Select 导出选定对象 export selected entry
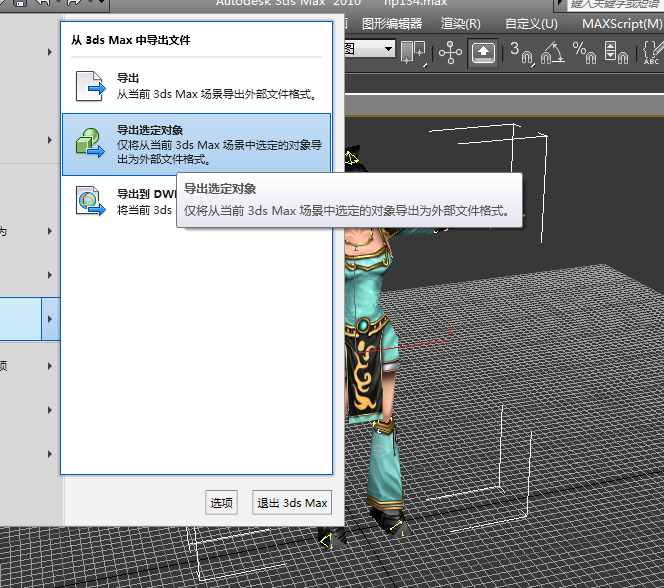664x588 pixels. click(x=196, y=144)
